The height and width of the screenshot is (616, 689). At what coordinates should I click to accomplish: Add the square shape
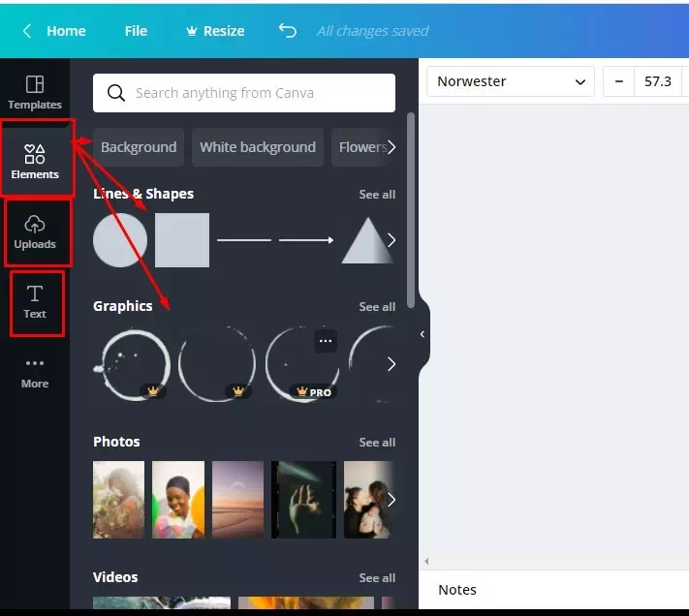coord(182,240)
